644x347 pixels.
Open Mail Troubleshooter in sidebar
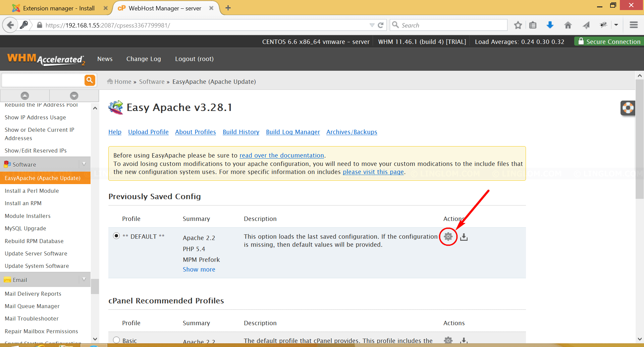(32, 319)
